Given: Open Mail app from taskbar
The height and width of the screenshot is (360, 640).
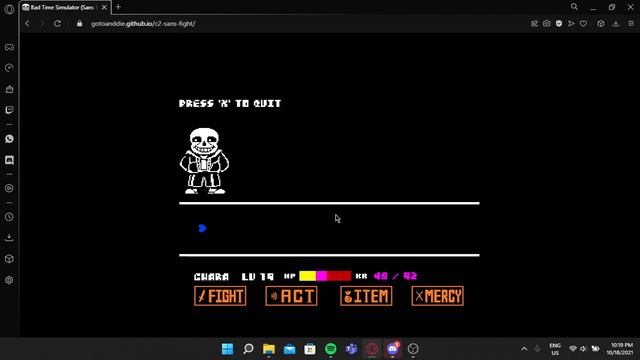Looking at the screenshot, I should click(289, 349).
